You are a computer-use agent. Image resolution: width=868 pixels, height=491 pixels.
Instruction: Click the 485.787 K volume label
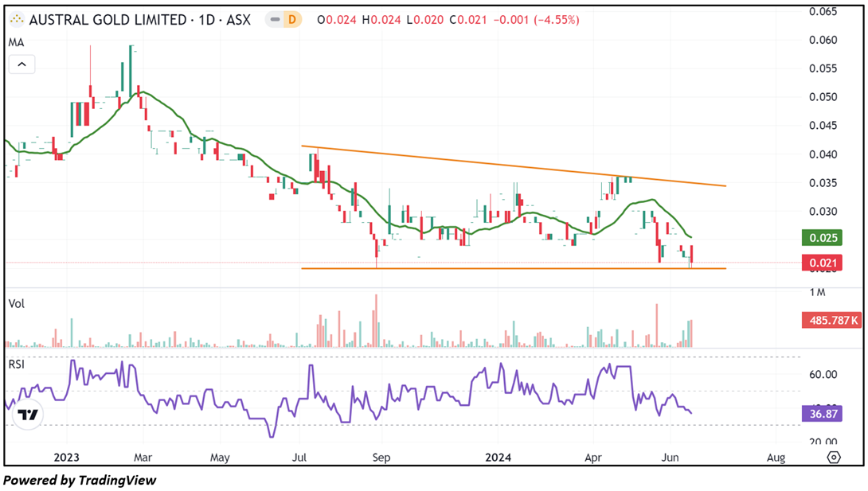[832, 320]
